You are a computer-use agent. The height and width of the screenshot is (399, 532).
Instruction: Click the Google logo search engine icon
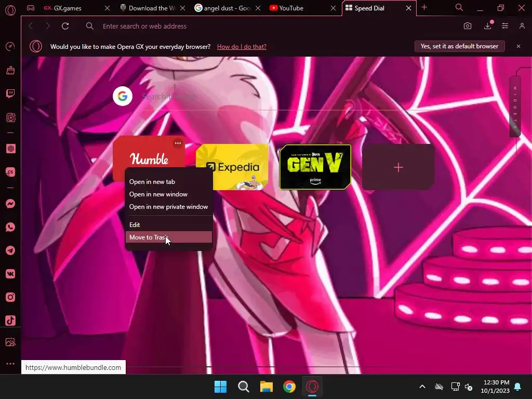click(123, 96)
